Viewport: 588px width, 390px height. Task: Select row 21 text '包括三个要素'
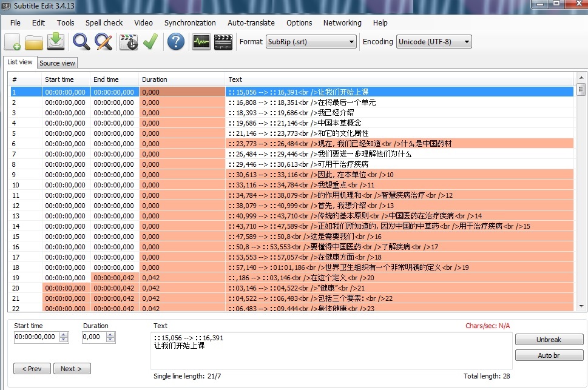coord(340,298)
